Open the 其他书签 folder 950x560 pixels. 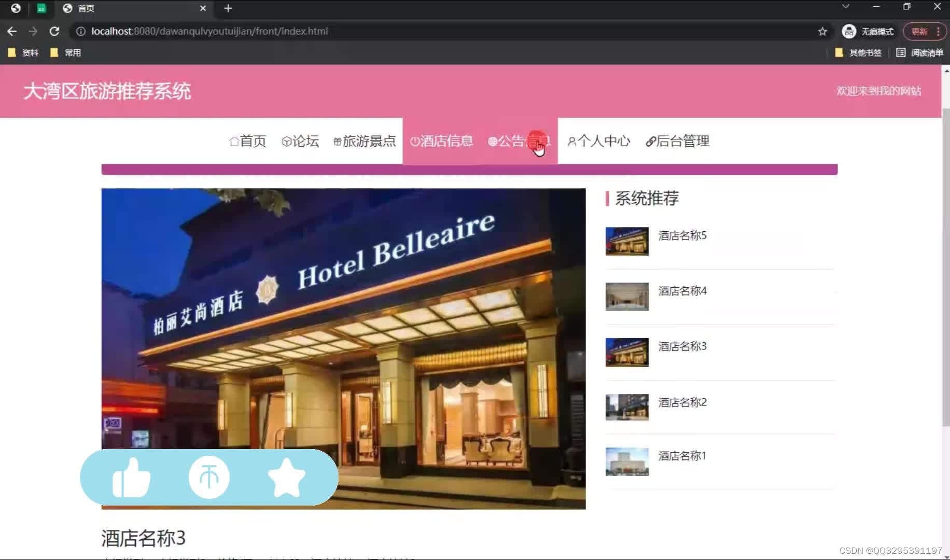[858, 53]
